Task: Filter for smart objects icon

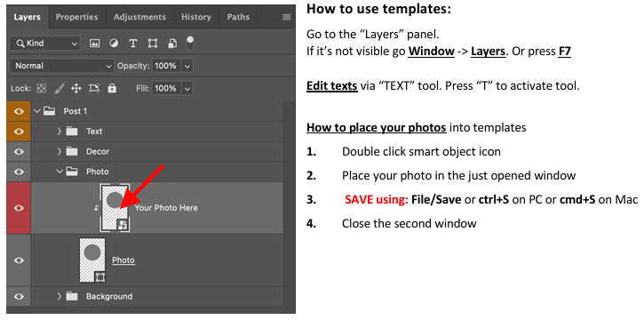Action: (172, 44)
